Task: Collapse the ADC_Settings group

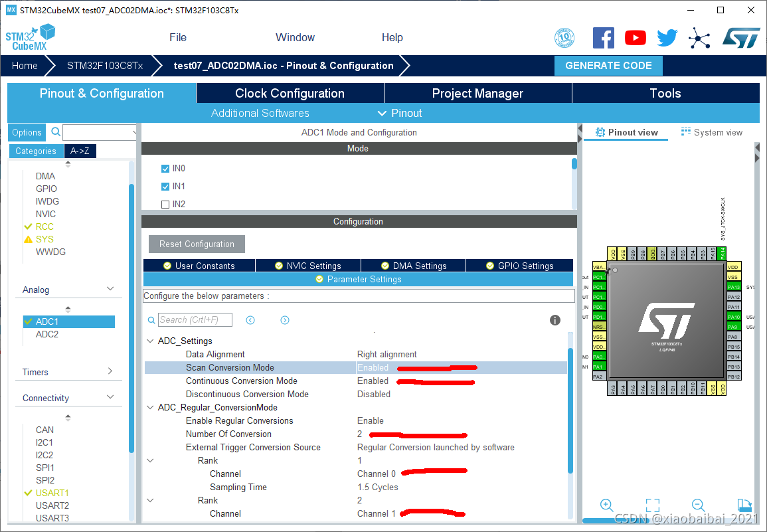Action: coord(150,341)
